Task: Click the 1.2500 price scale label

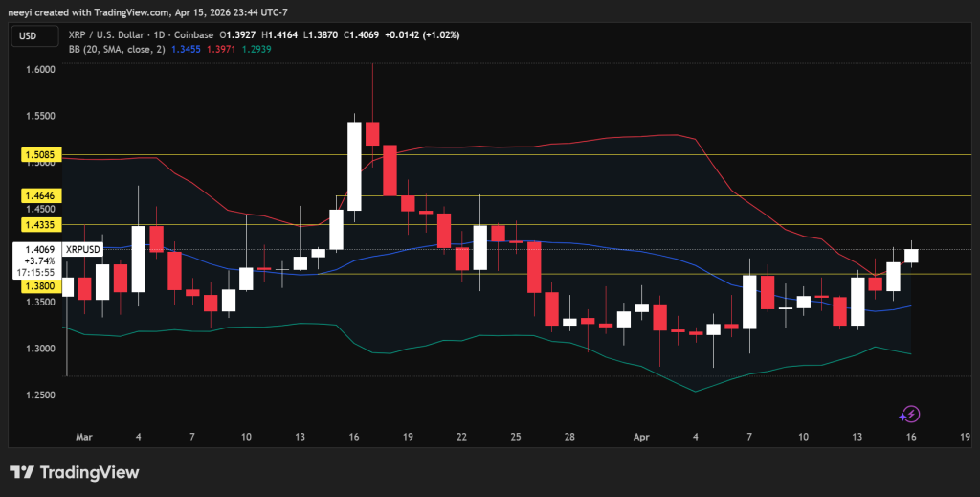Action: pyautogui.click(x=38, y=395)
